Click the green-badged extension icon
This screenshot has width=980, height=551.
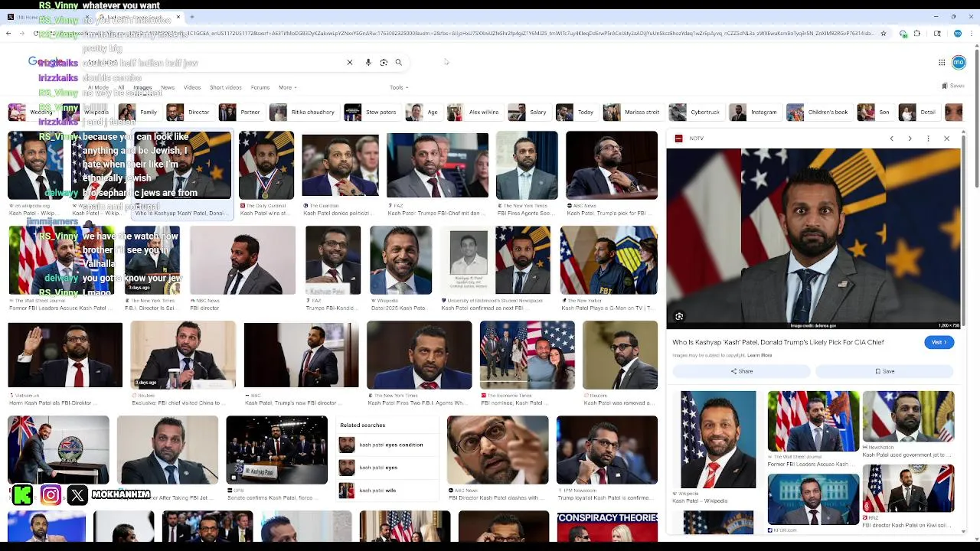pyautogui.click(x=904, y=34)
